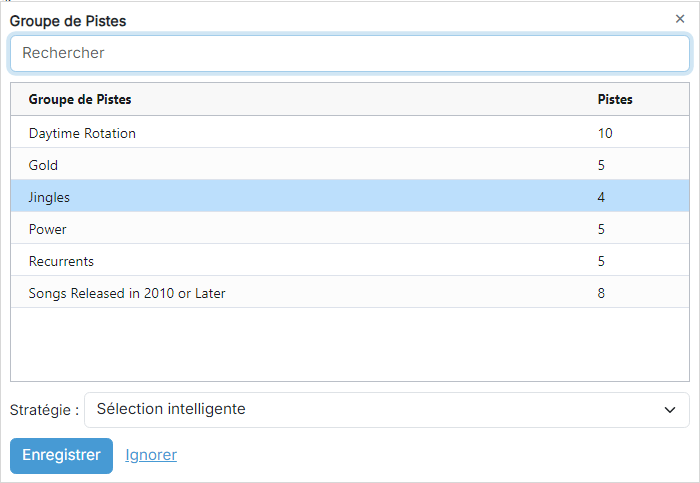Click Sélection intelligente text in combo box

(x=171, y=409)
